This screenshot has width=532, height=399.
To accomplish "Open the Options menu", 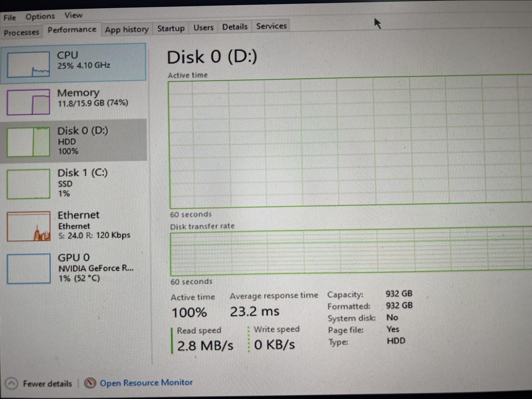I will pos(40,17).
